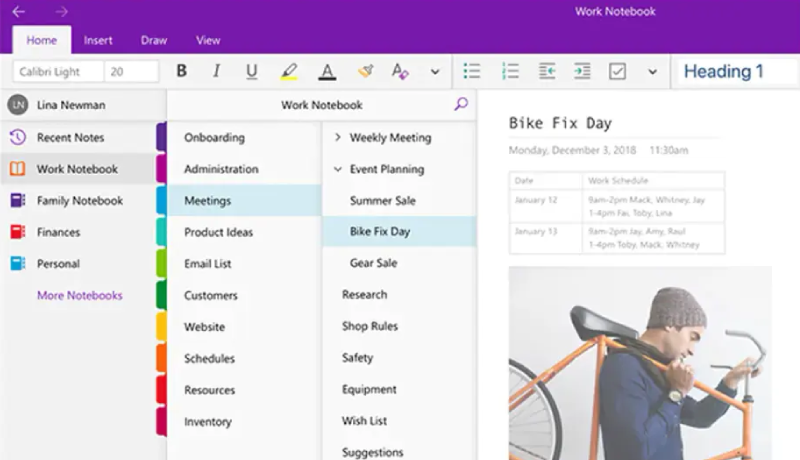Add a to-do checkbox tag

(x=617, y=71)
